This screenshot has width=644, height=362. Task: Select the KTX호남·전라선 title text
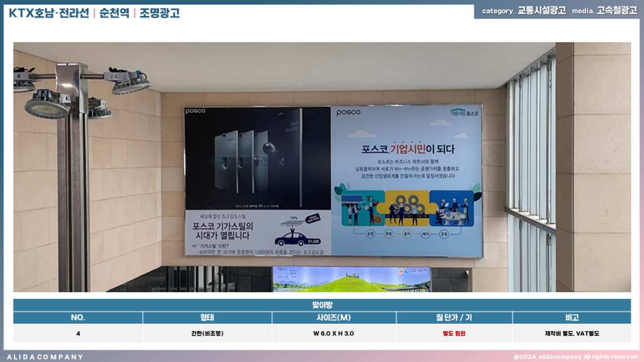point(49,13)
